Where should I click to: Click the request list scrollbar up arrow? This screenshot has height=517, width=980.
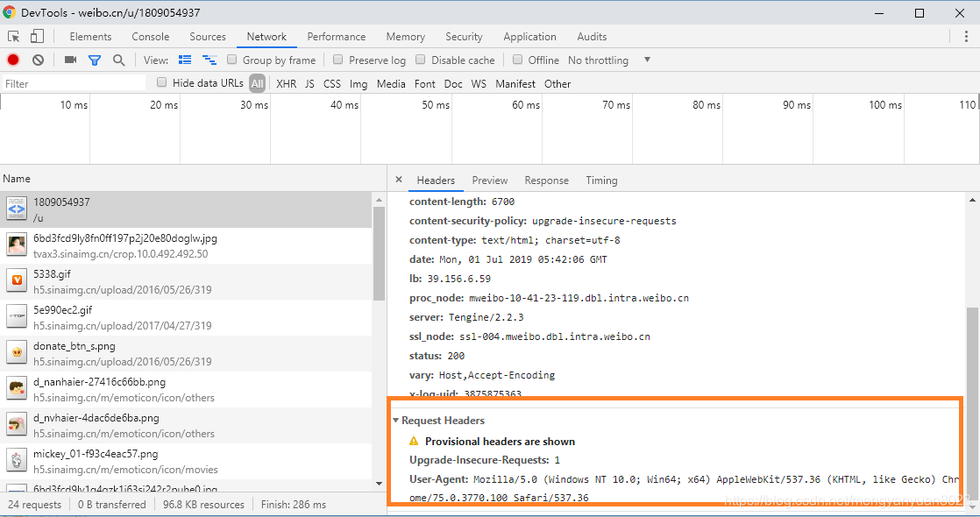(379, 200)
